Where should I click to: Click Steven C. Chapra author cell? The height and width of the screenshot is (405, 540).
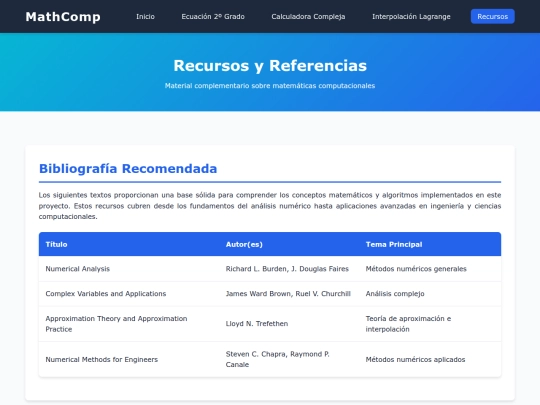pyautogui.click(x=289, y=359)
